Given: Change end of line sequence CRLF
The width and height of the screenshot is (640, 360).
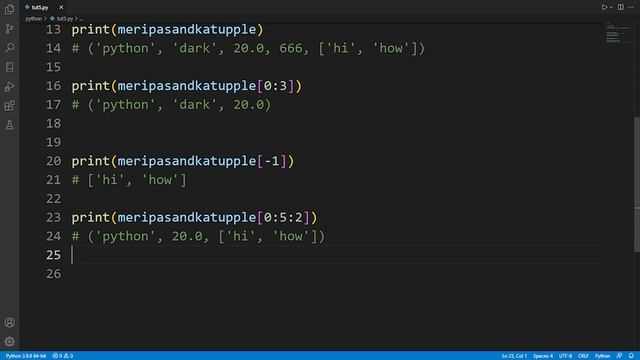Looking at the screenshot, I should click(x=583, y=356).
